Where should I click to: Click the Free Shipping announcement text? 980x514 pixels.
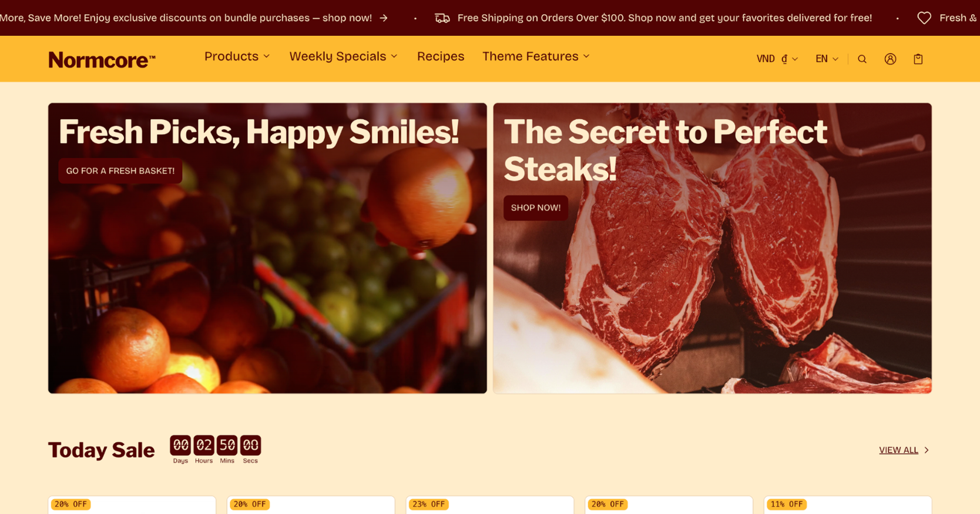click(664, 18)
